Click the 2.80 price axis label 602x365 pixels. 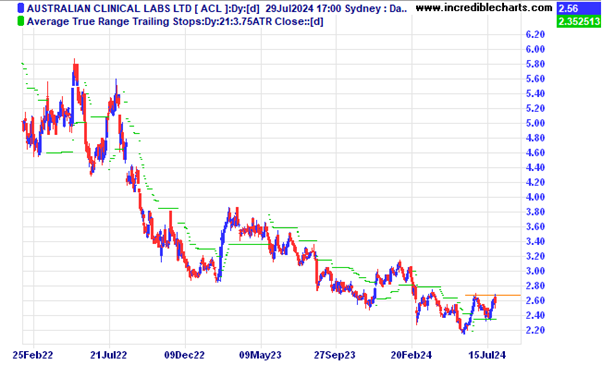tap(535, 286)
